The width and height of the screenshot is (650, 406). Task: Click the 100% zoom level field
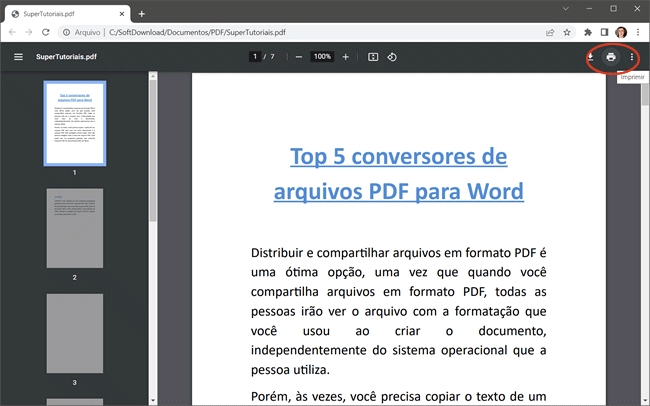pos(322,57)
